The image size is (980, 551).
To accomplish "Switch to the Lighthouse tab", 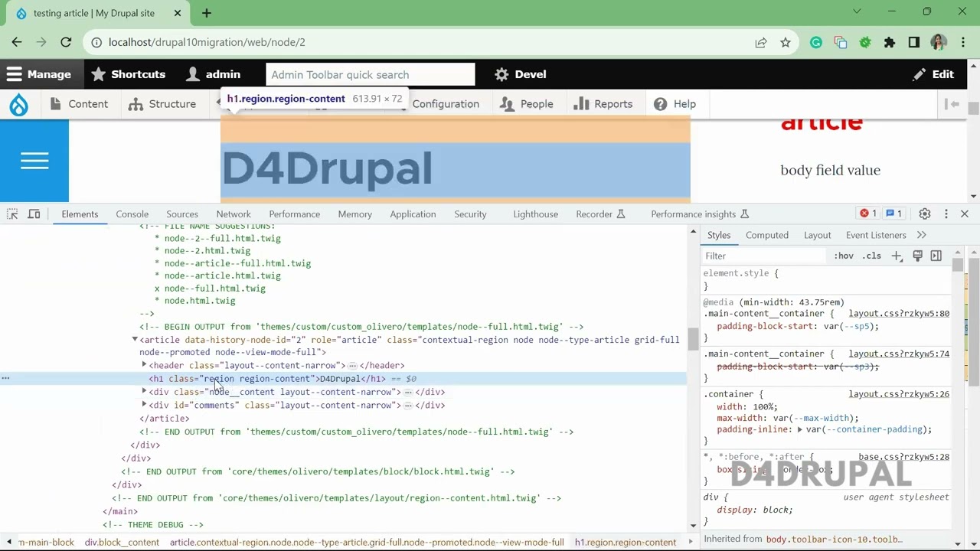I will click(x=536, y=214).
